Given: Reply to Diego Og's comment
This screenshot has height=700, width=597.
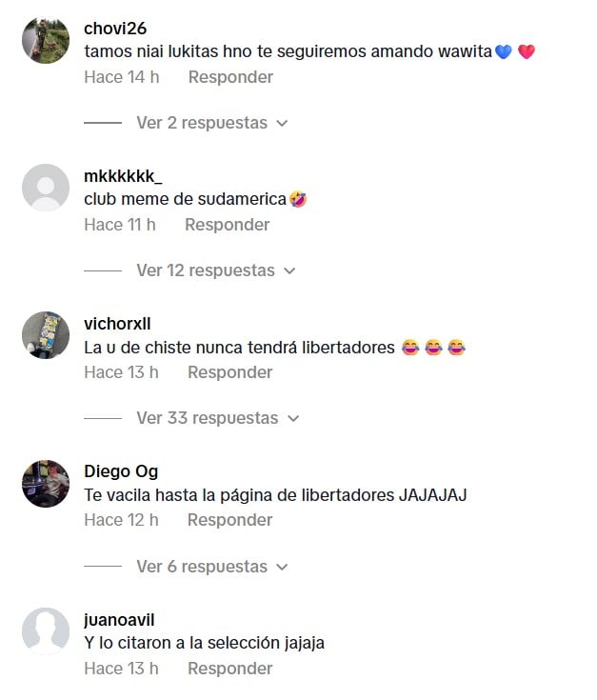Looking at the screenshot, I should coord(229,520).
